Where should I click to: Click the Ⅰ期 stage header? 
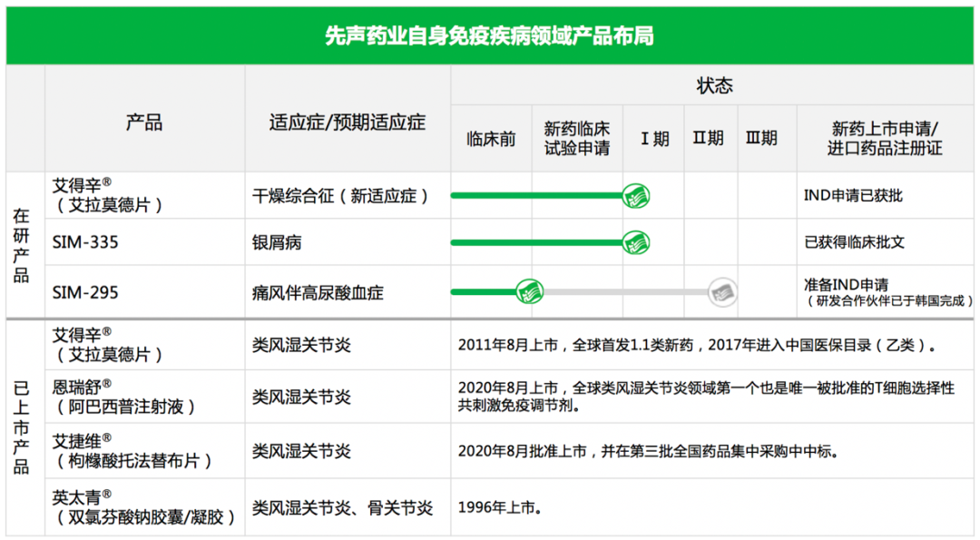(654, 139)
